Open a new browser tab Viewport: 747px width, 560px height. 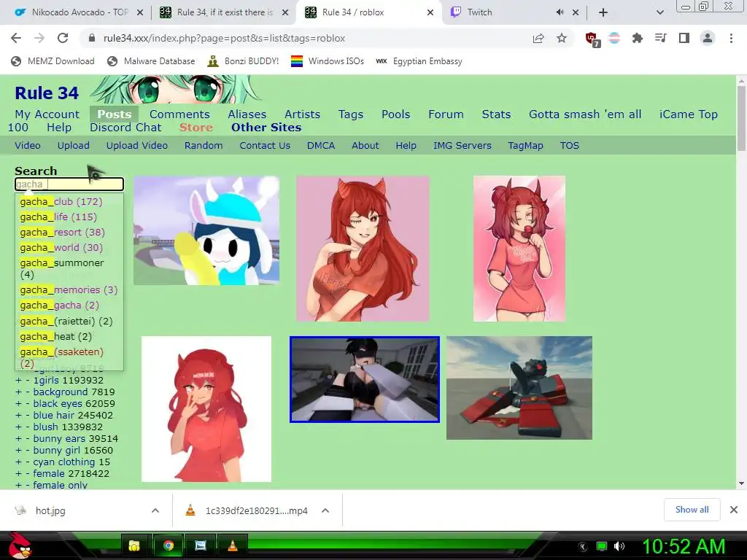coord(603,12)
